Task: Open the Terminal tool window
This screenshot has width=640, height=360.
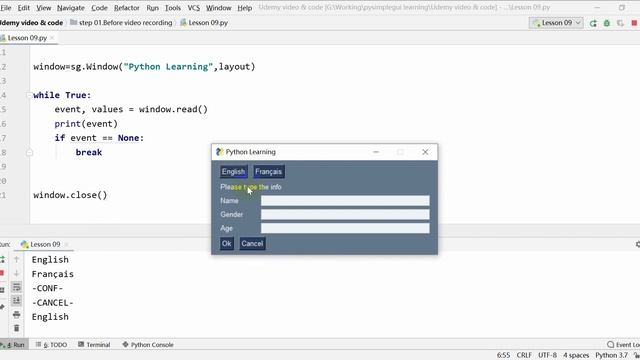Action: tap(94, 344)
